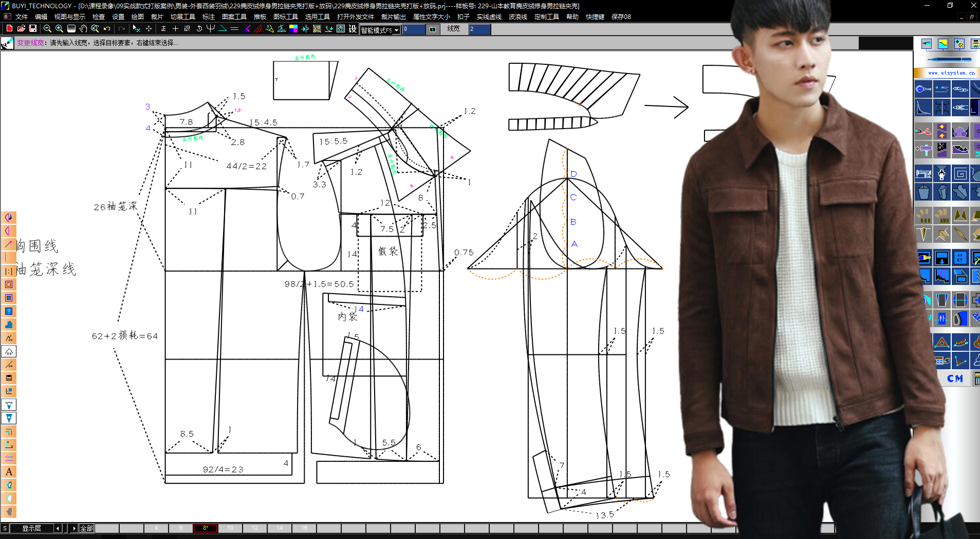
Task: Select size 4 in bottom size bar
Action: click(x=156, y=528)
